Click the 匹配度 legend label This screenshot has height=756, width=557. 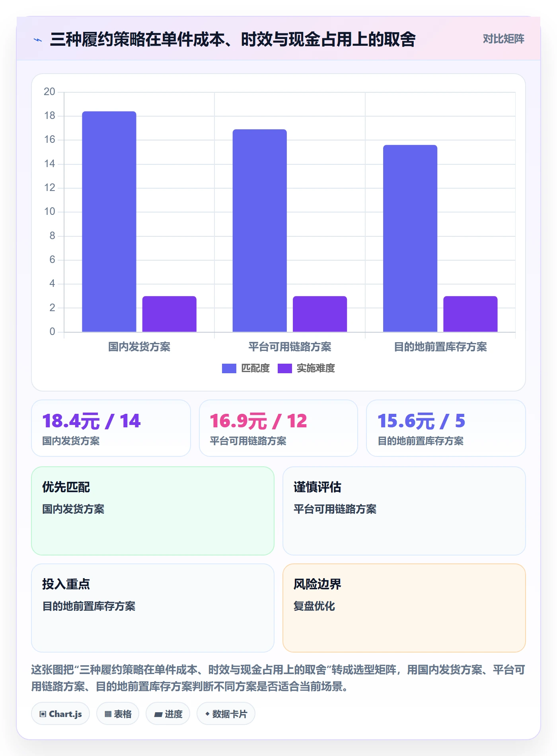pyautogui.click(x=255, y=368)
